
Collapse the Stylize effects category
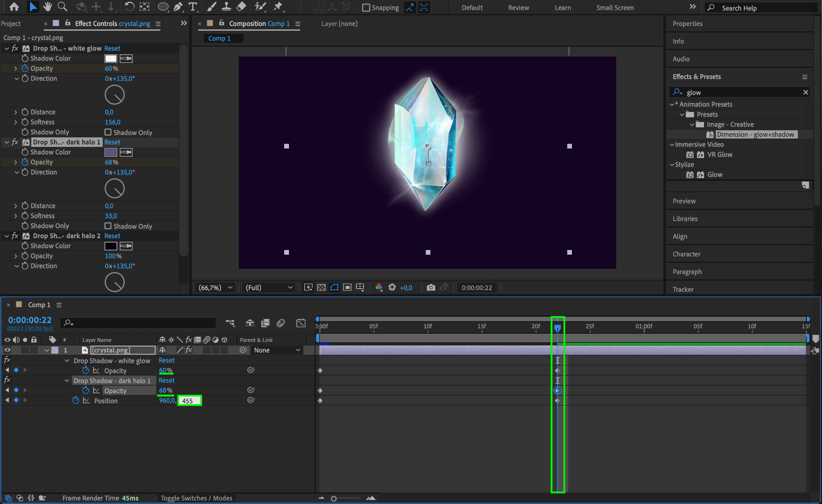pos(672,165)
